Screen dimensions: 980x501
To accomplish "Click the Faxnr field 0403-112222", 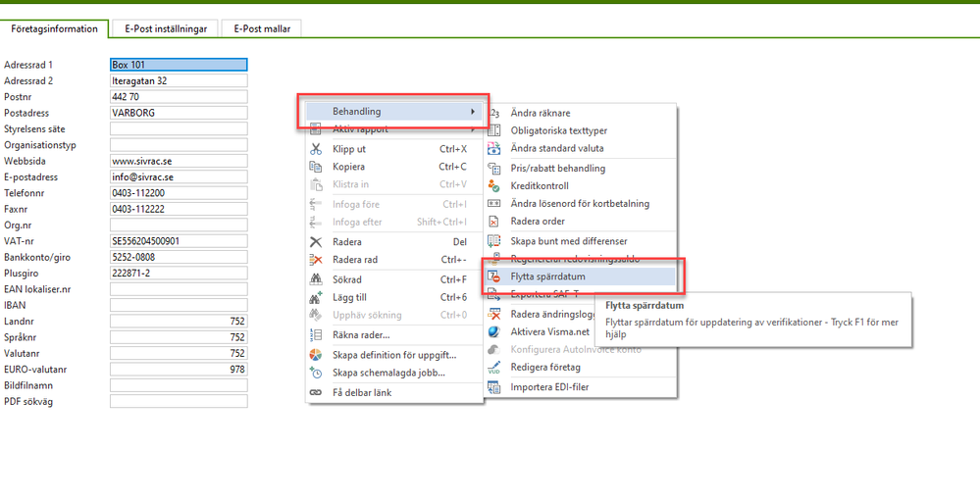I will [179, 209].
